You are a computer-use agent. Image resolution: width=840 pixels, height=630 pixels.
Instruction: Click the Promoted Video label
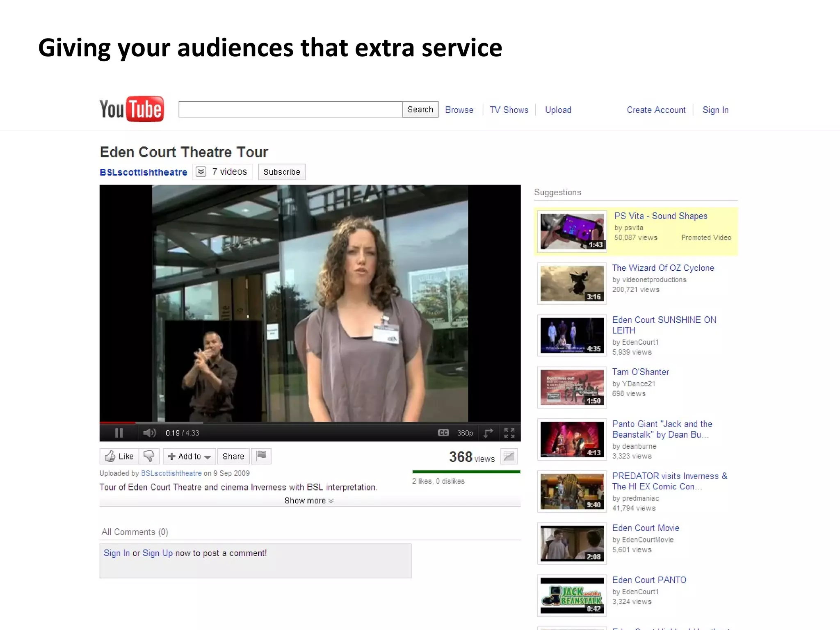706,237
